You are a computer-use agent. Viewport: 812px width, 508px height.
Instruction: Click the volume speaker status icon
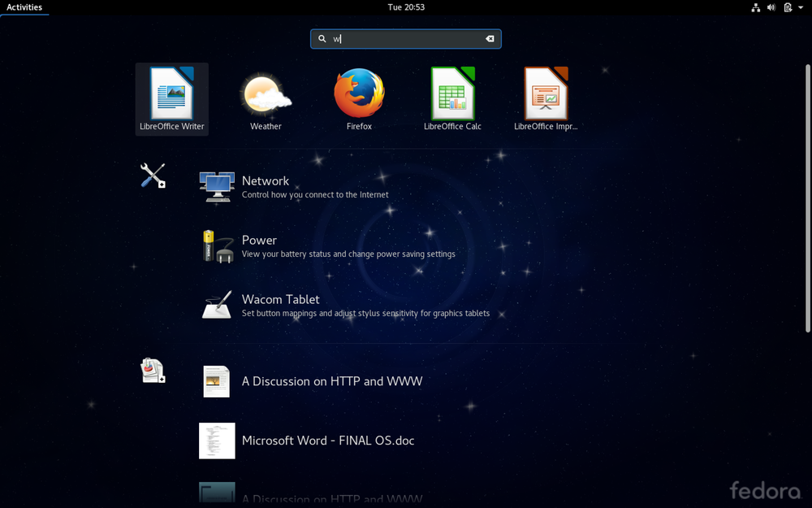coord(771,7)
